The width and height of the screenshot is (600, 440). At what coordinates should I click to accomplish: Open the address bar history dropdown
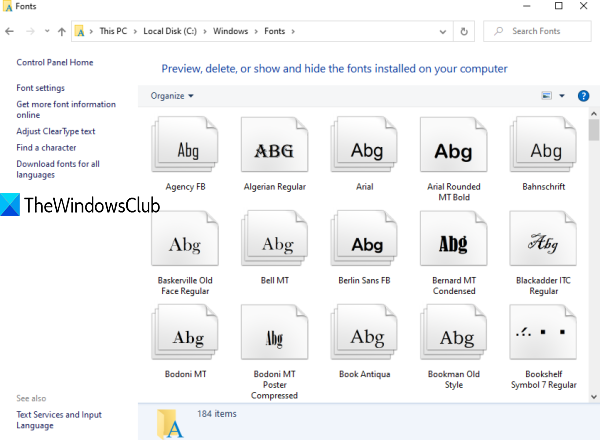point(443,32)
